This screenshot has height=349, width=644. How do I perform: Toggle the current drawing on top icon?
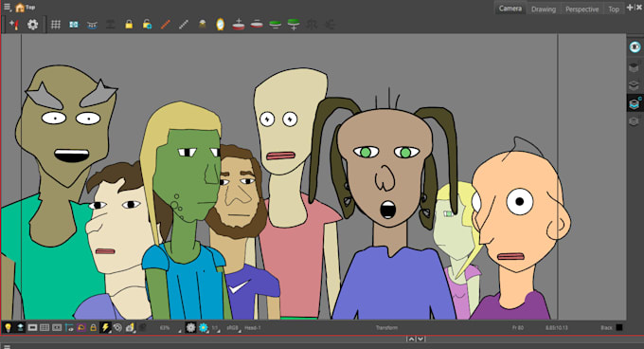point(20,327)
